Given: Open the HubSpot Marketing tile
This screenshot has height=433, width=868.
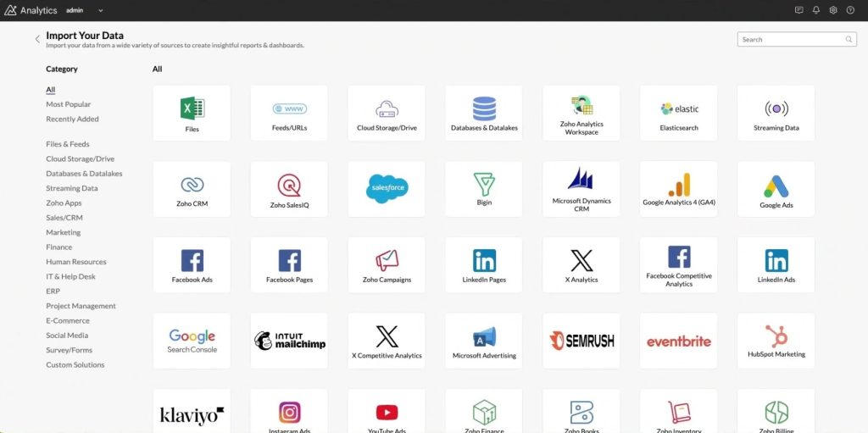Looking at the screenshot, I should (x=776, y=341).
